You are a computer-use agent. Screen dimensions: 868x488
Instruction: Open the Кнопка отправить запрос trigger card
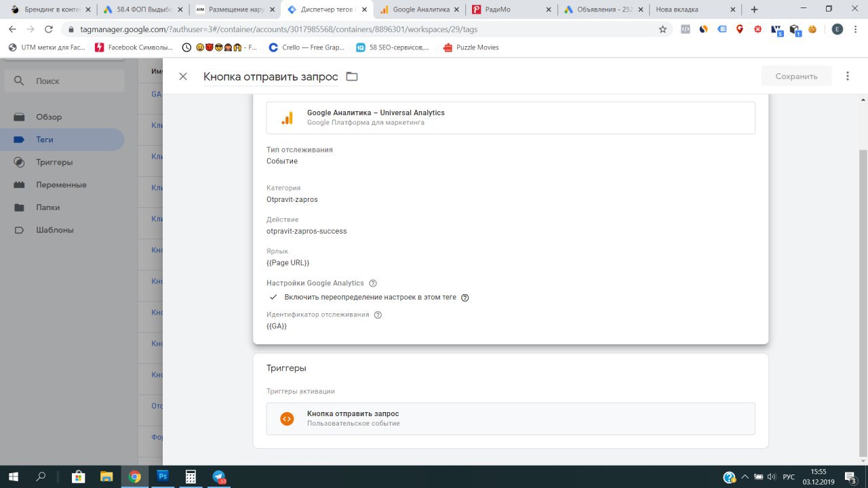point(511,419)
